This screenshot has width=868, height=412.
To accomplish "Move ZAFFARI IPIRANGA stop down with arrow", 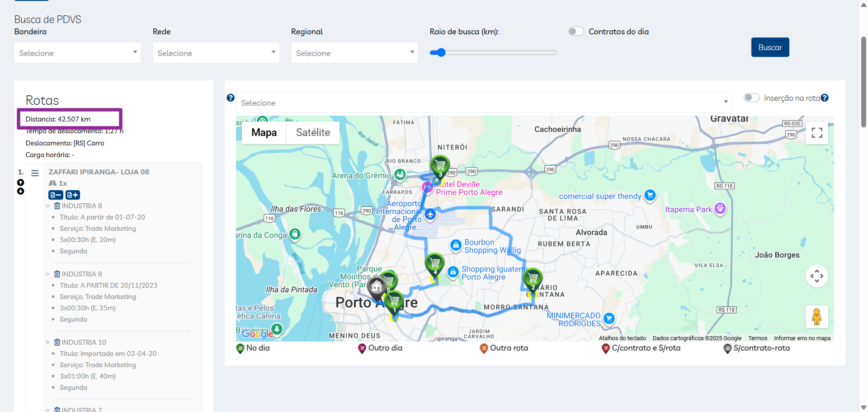I will click(x=20, y=191).
